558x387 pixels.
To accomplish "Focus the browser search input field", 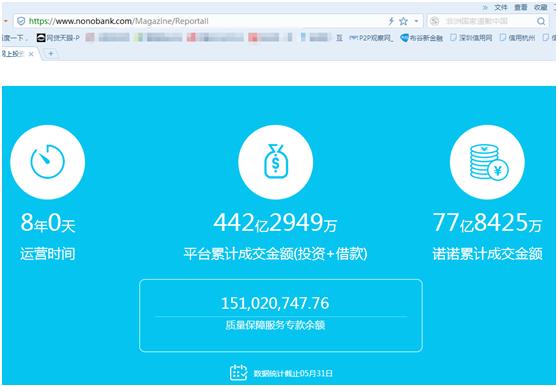I will tap(488, 21).
